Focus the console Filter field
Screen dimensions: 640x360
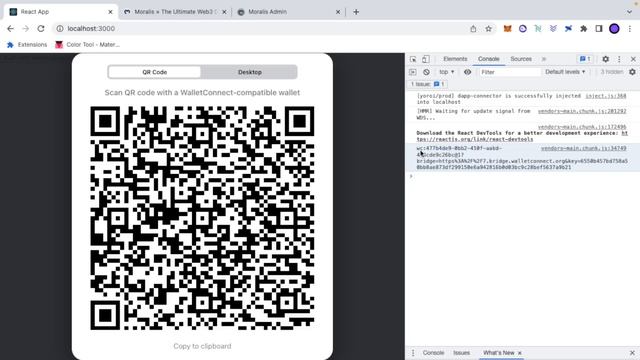coord(509,72)
